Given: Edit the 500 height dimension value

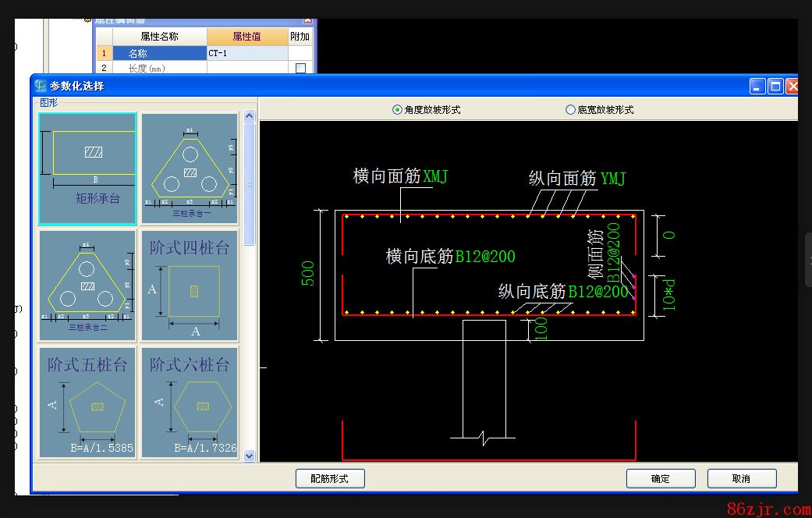Looking at the screenshot, I should (x=308, y=273).
